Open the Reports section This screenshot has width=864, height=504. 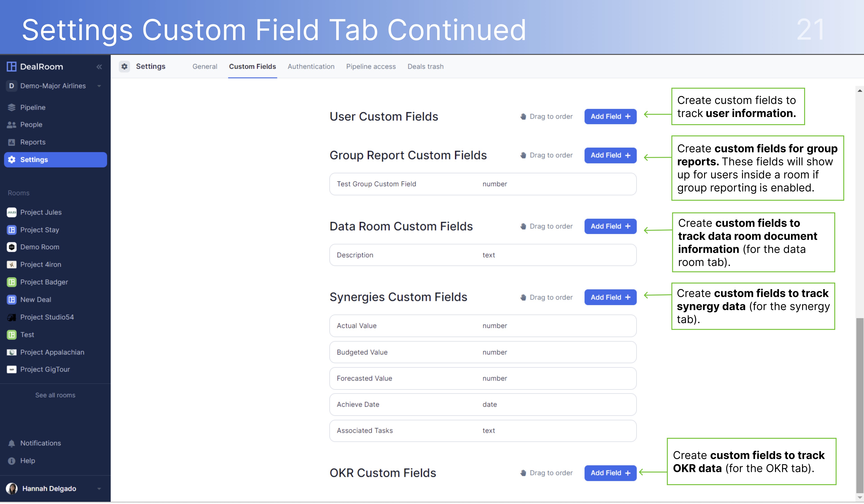(33, 142)
